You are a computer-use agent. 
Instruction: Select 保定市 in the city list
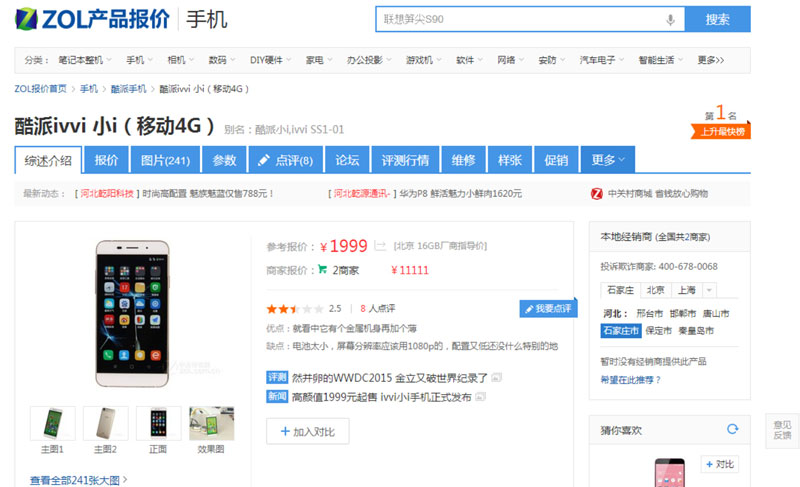click(659, 330)
